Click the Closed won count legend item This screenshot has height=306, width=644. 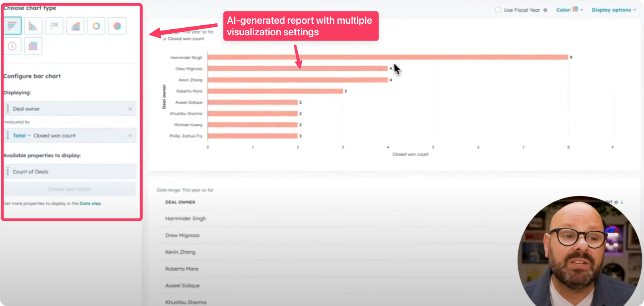[x=184, y=39]
